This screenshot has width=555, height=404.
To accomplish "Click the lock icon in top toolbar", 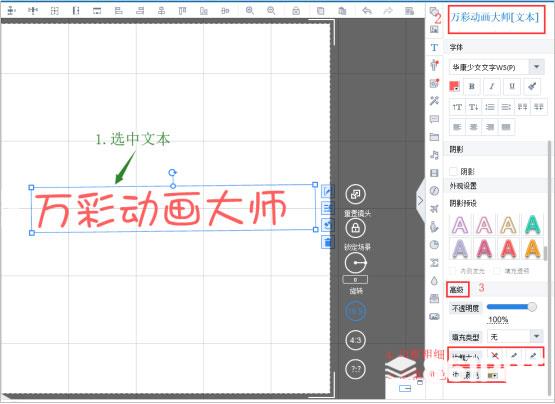I will pos(296,11).
